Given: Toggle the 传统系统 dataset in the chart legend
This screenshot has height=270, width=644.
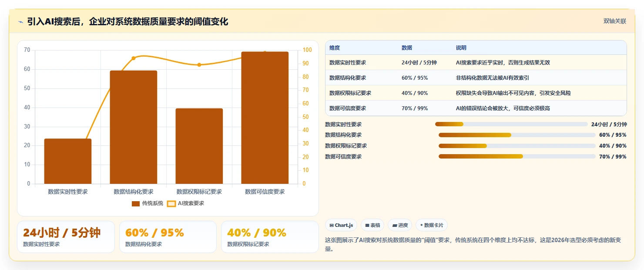Looking at the screenshot, I should [148, 203].
